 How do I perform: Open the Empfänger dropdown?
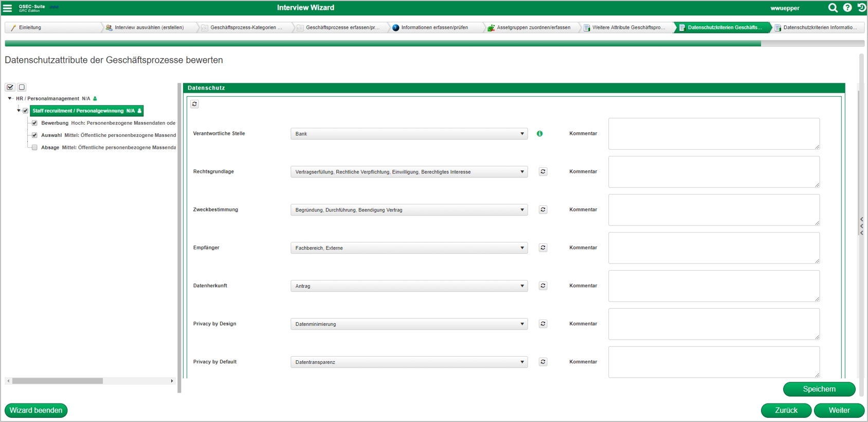pyautogui.click(x=409, y=248)
